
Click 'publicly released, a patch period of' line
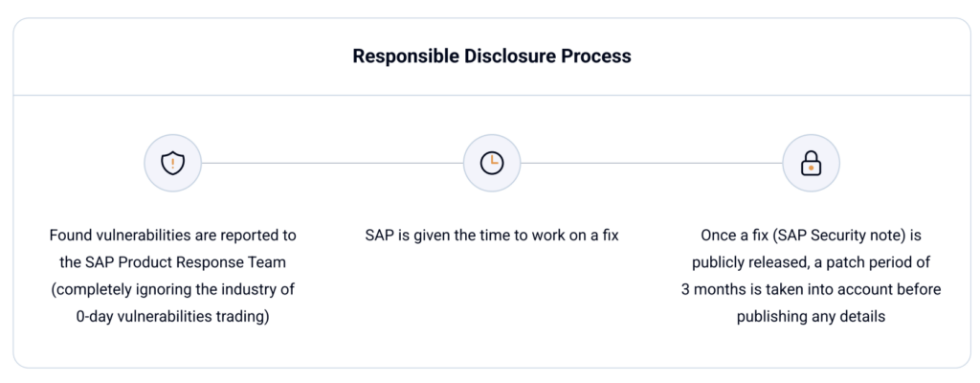click(811, 262)
